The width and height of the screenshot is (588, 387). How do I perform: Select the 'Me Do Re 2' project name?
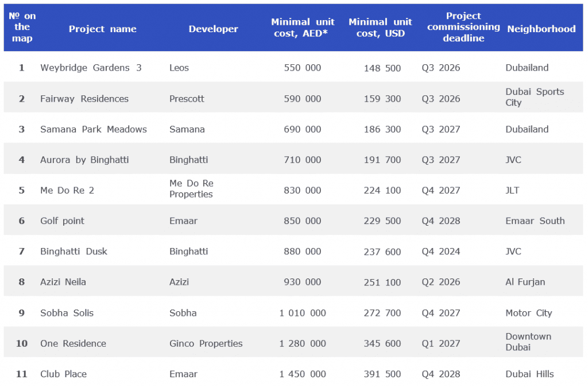(x=67, y=191)
